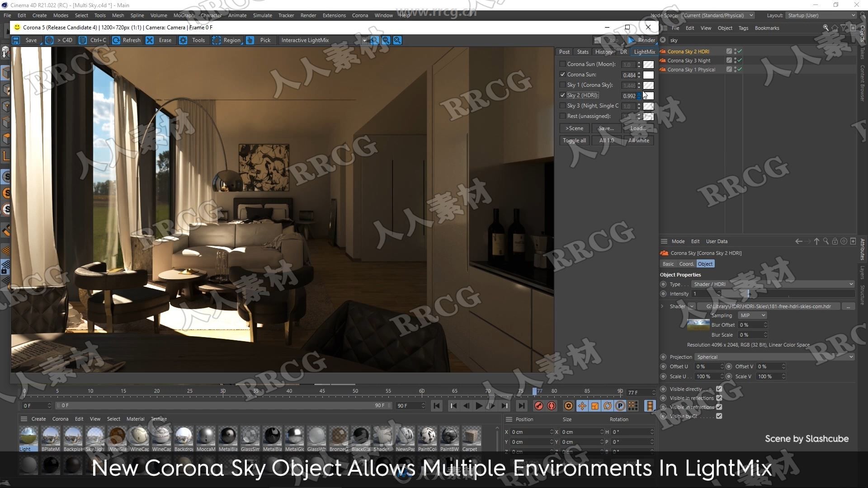Click the zoom in magnifier in VFB
This screenshot has width=868, height=488.
(375, 40)
